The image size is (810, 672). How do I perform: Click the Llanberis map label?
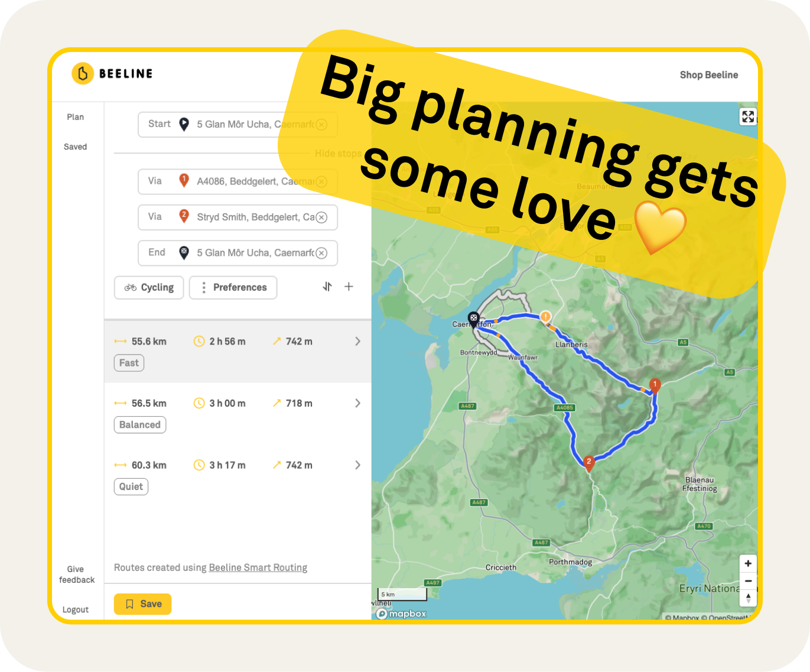coord(571,345)
